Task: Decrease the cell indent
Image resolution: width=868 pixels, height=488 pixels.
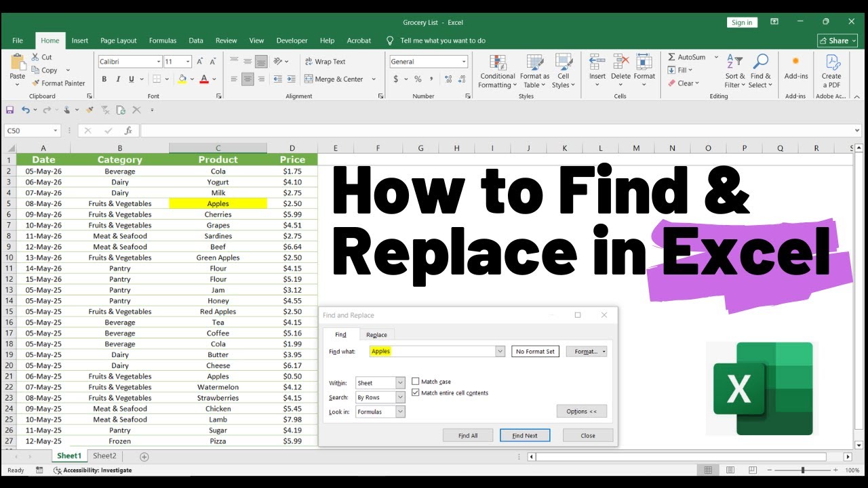Action: (x=277, y=79)
